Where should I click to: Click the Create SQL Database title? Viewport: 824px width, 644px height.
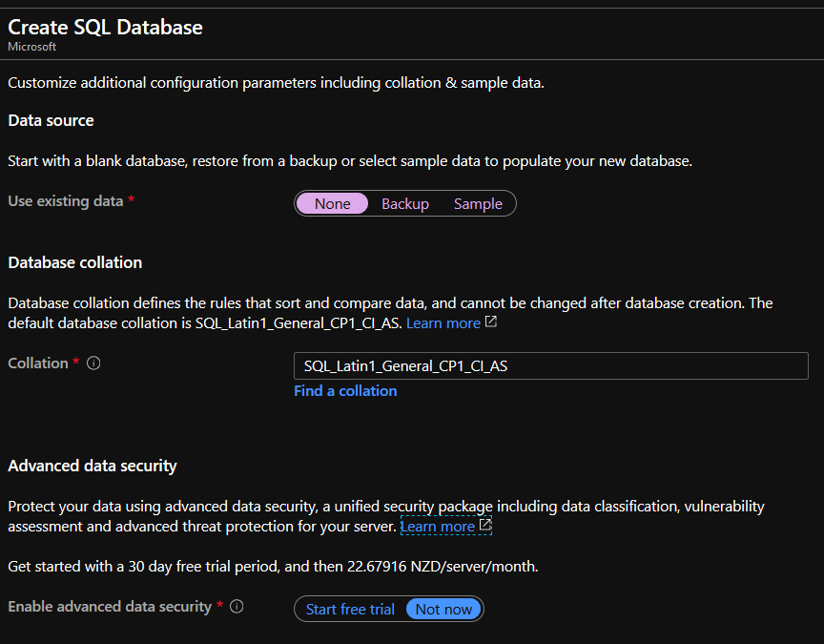tap(105, 28)
